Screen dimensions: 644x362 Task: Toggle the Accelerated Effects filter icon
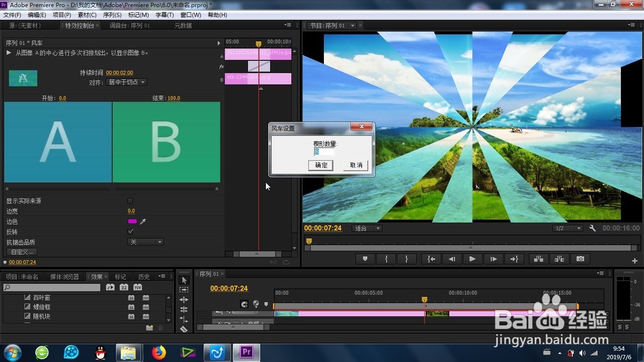click(110, 287)
